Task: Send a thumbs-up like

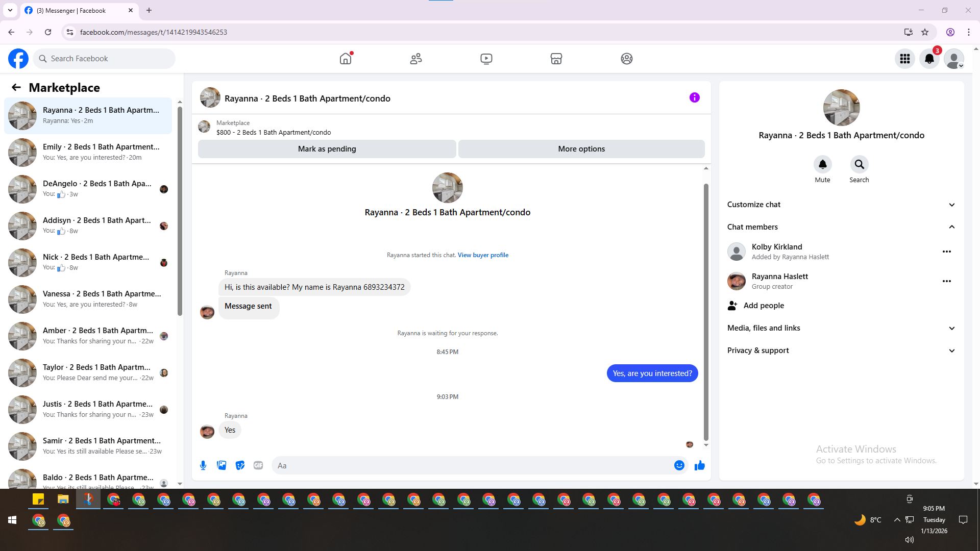Action: click(699, 465)
